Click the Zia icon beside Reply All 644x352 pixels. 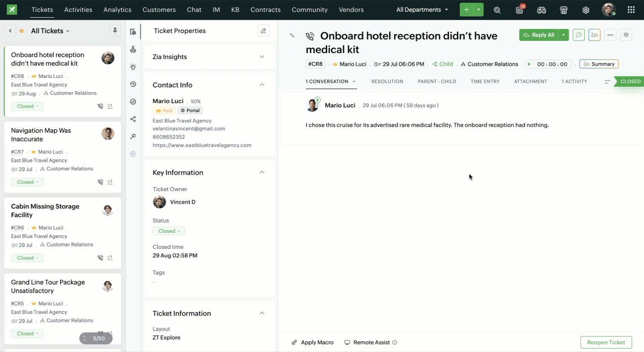point(594,35)
